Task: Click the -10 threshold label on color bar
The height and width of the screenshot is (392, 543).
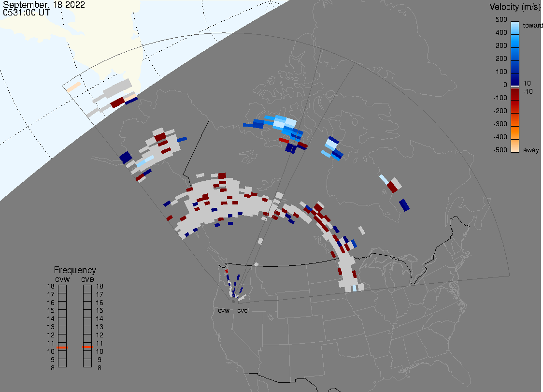Action: point(528,91)
